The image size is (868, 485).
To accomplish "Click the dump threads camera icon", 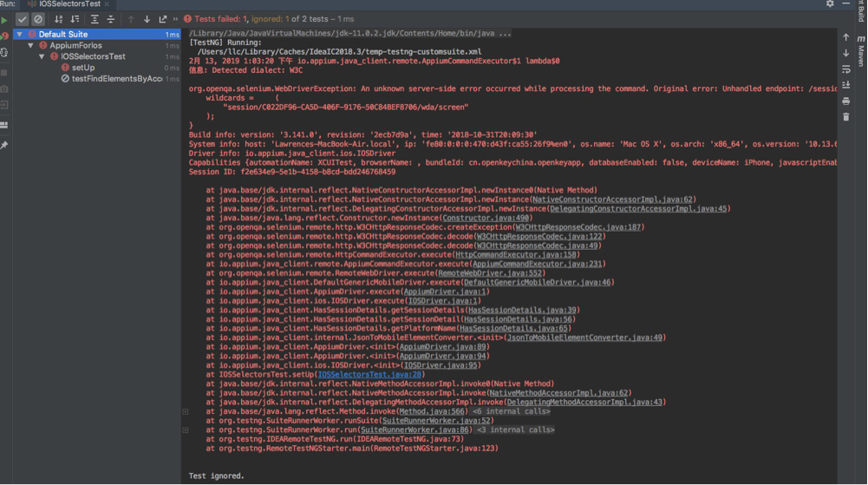I will tap(4, 88).
